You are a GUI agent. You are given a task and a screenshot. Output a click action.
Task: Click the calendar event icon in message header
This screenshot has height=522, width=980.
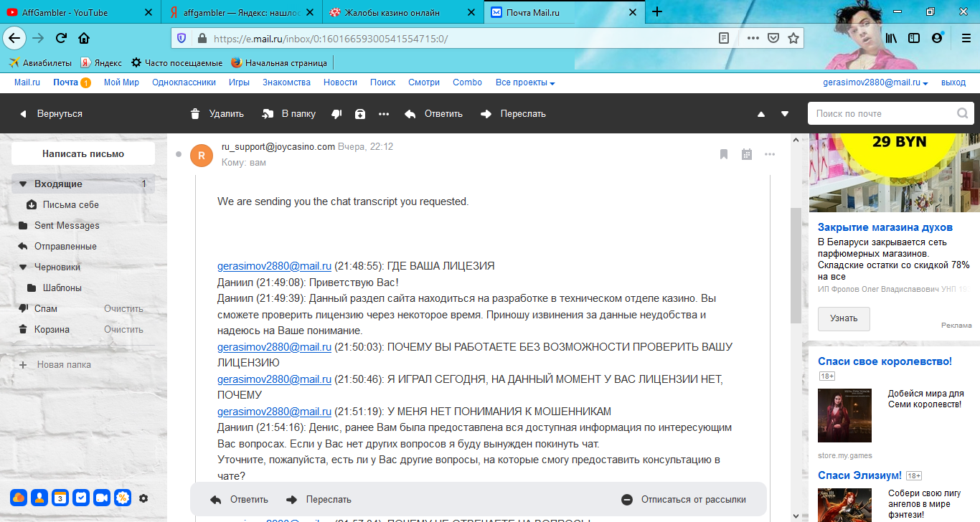(746, 154)
